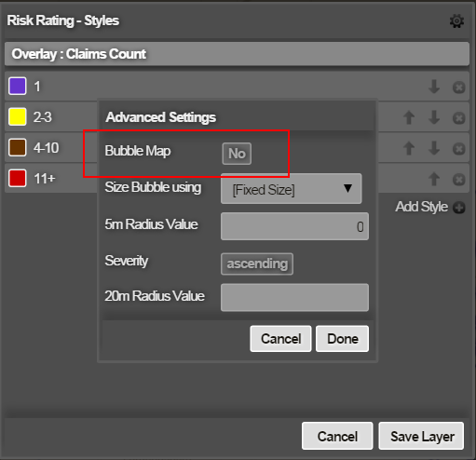Move style 11+ up

[x=434, y=179]
